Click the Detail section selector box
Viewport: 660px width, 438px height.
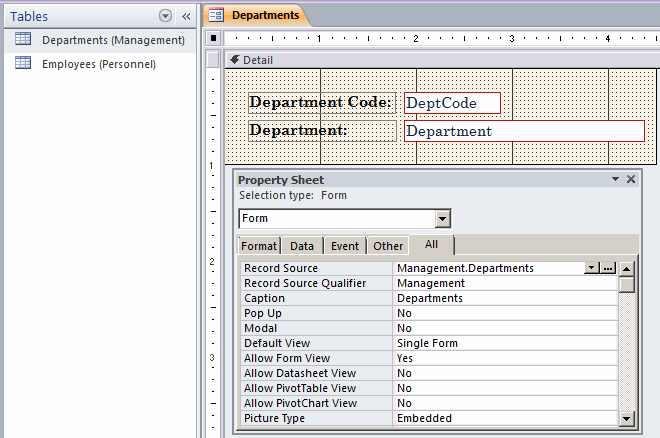click(x=213, y=59)
